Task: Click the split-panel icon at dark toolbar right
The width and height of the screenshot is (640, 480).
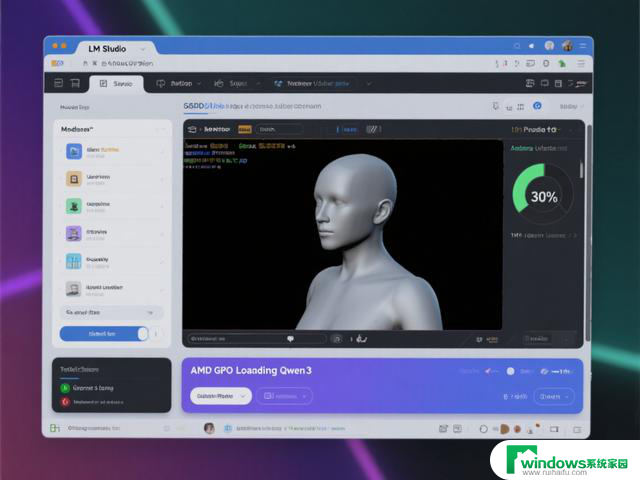Action: 558,83
